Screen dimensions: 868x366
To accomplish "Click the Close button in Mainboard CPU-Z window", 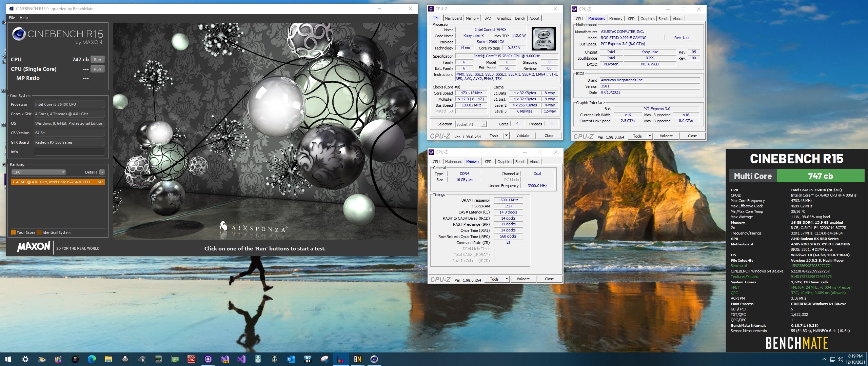I will pyautogui.click(x=692, y=136).
